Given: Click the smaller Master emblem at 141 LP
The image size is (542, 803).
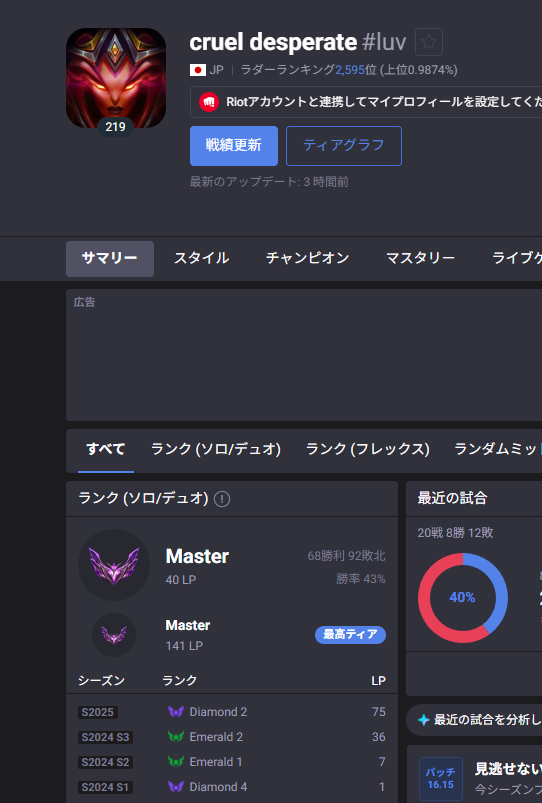Looking at the screenshot, I should pyautogui.click(x=114, y=635).
